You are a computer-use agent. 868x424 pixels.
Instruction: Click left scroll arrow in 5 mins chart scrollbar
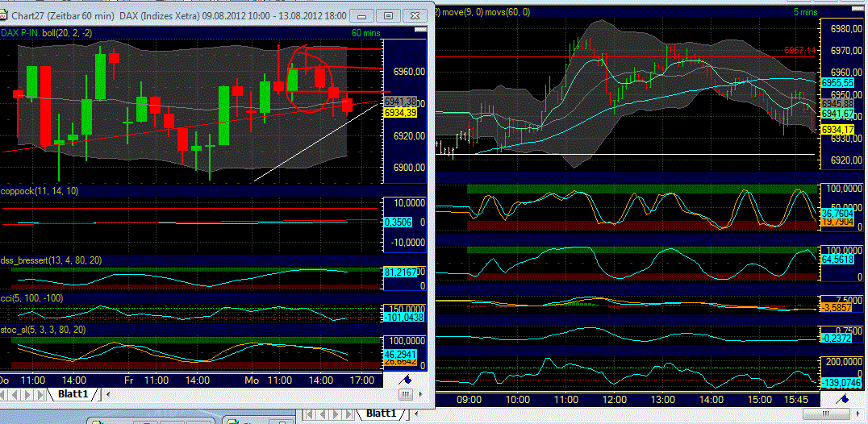click(x=415, y=414)
